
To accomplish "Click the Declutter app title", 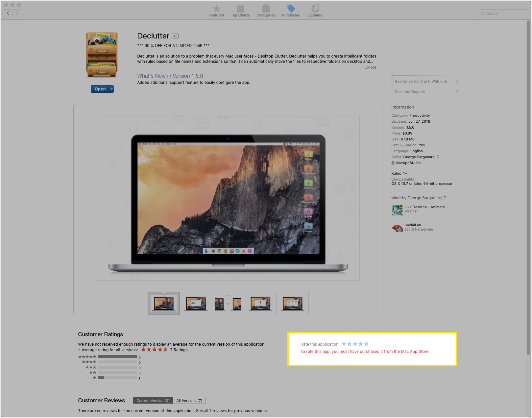I will point(153,36).
